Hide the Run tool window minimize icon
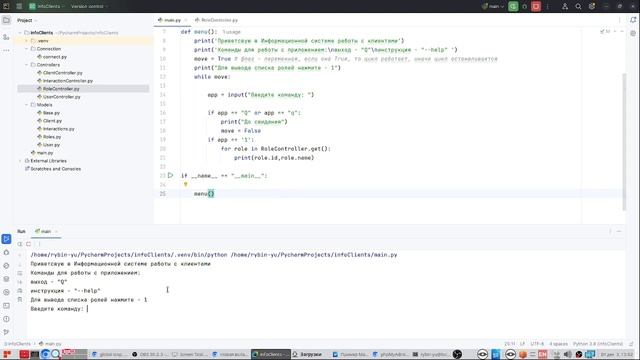The width and height of the screenshot is (640, 360). coord(619,231)
